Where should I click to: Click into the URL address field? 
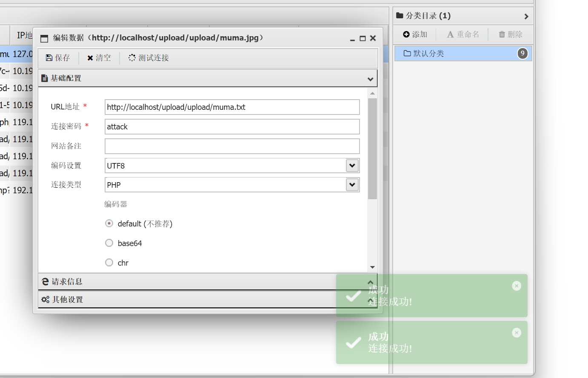coord(232,107)
